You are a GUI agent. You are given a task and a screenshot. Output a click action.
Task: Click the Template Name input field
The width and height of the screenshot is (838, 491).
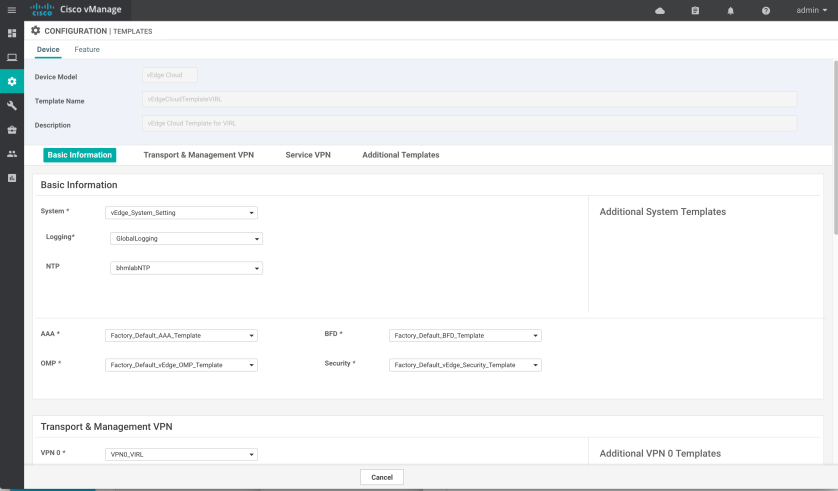point(469,99)
